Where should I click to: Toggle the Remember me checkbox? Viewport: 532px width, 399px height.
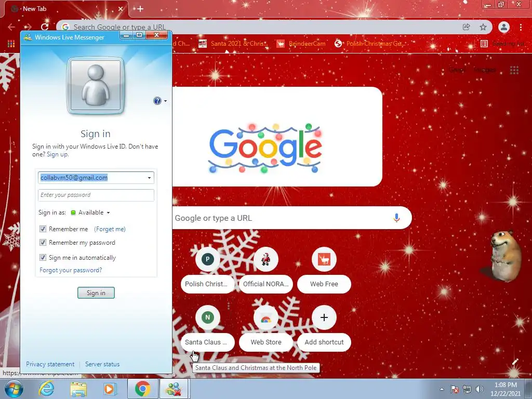43,229
